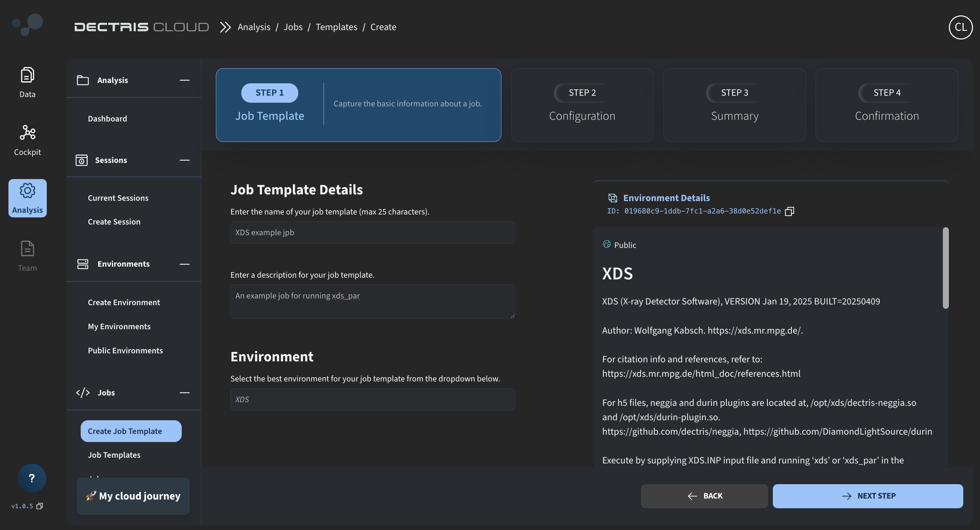
Task: Click the Analysis folder icon in sidebar
Action: [83, 80]
